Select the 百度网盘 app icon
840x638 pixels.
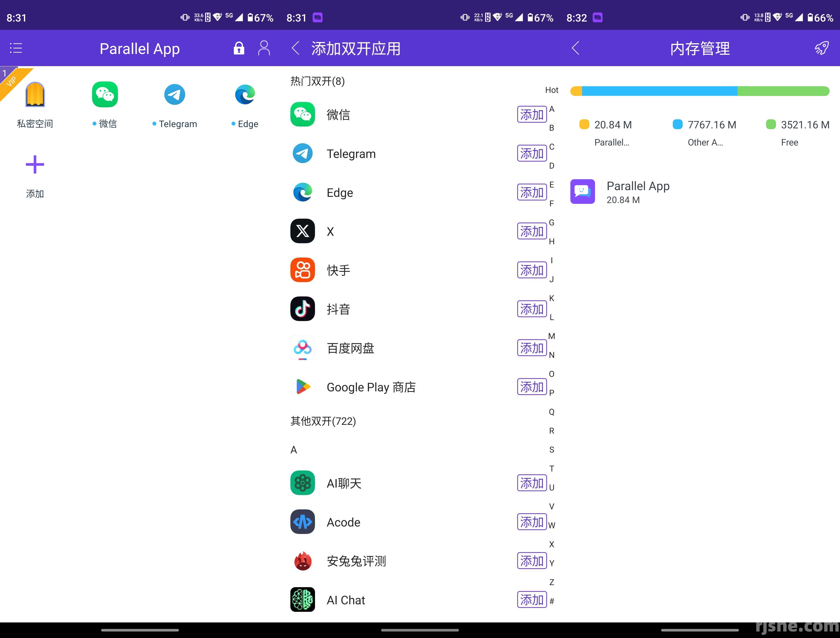(x=303, y=348)
